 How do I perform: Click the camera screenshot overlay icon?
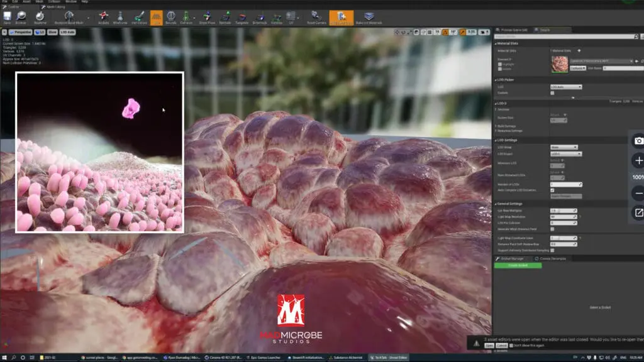point(638,141)
